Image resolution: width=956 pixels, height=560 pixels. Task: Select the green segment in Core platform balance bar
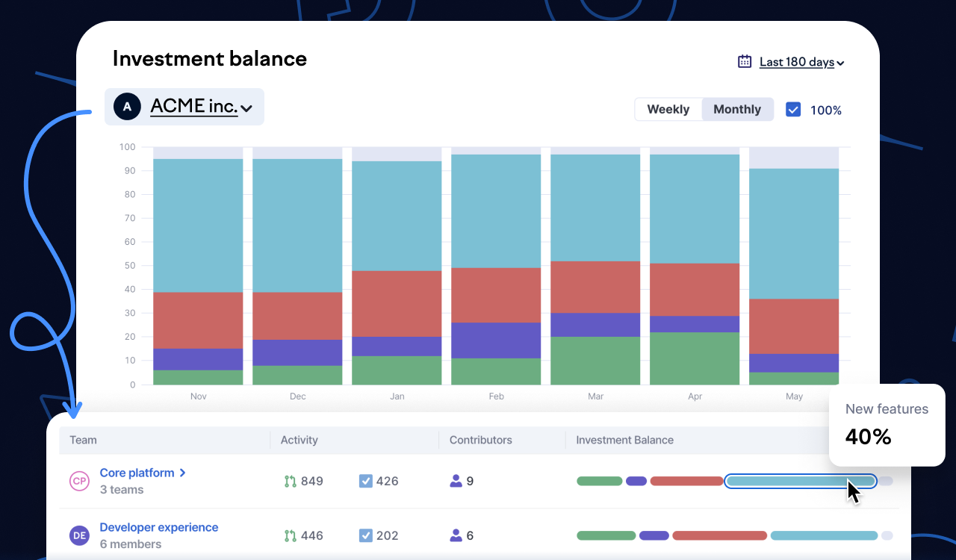pyautogui.click(x=599, y=481)
